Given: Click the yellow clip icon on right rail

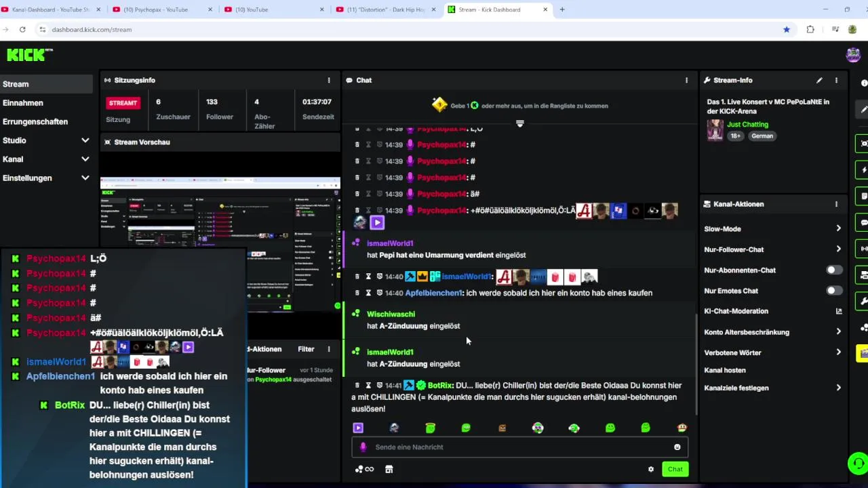Looking at the screenshot, I should (863, 353).
